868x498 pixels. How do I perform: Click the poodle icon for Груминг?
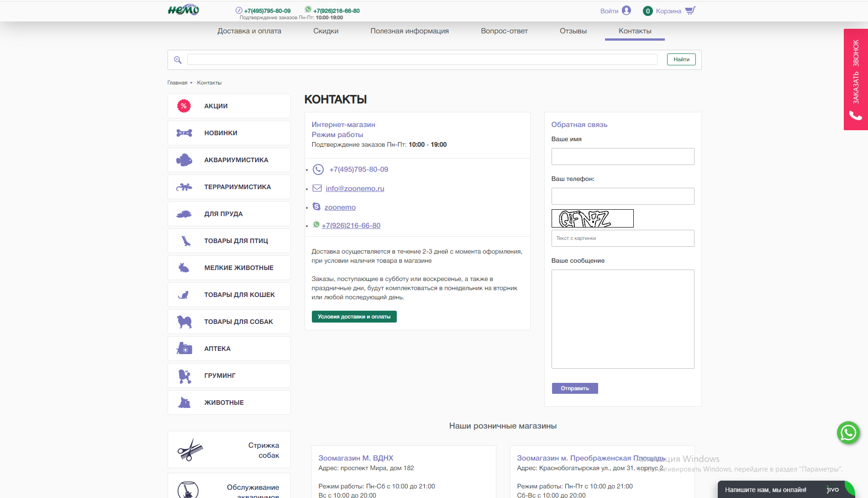coord(184,376)
